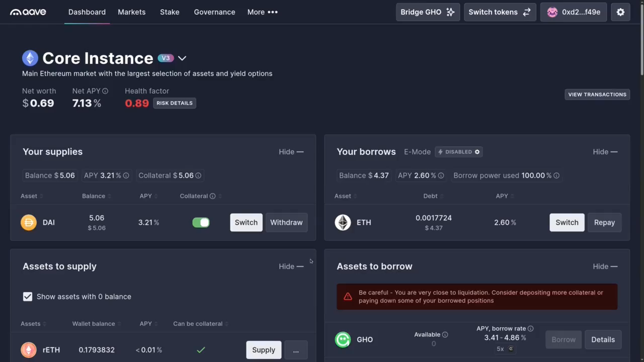This screenshot has height=362, width=644.
Task: Switch the DAI supply asset
Action: [246, 223]
